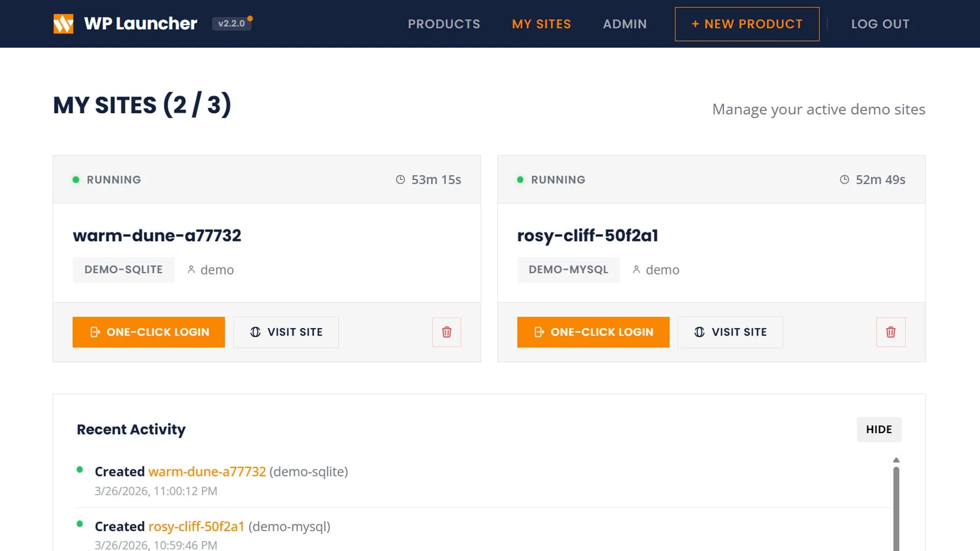One-click login to rosy-cliff-50f2a1

(x=593, y=332)
